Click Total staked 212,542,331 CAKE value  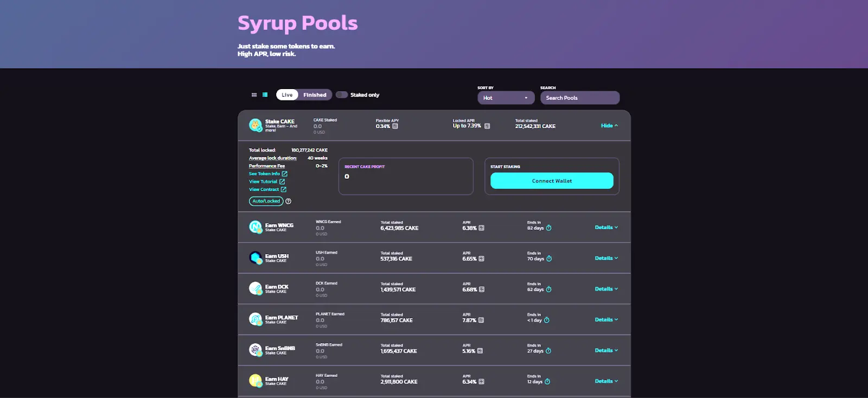[x=535, y=126]
